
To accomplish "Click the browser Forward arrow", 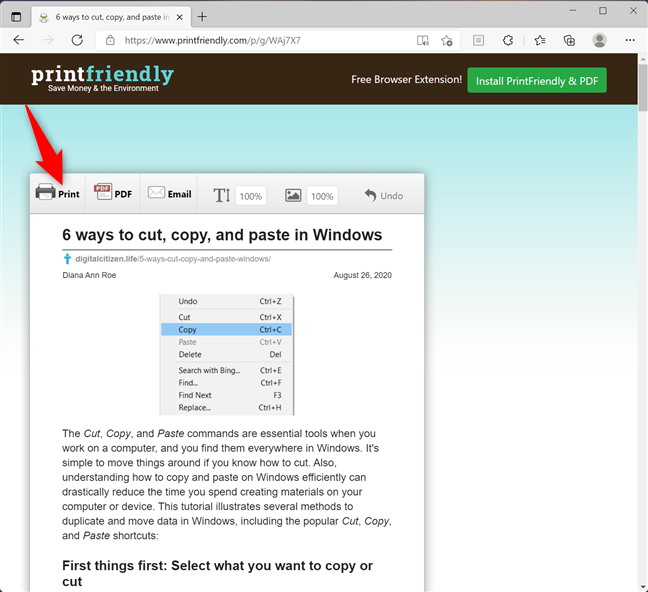I will pyautogui.click(x=48, y=40).
